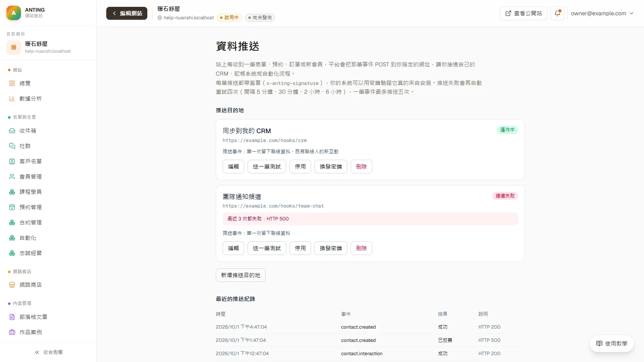Click the https://example.com/hooks/crm URL text
644x362 pixels.
(x=264, y=140)
